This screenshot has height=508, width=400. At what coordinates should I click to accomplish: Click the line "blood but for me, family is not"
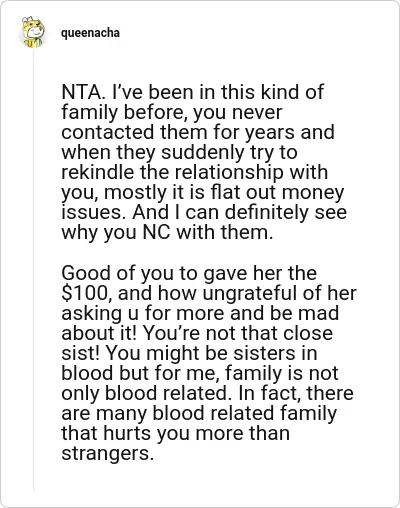coord(200,373)
